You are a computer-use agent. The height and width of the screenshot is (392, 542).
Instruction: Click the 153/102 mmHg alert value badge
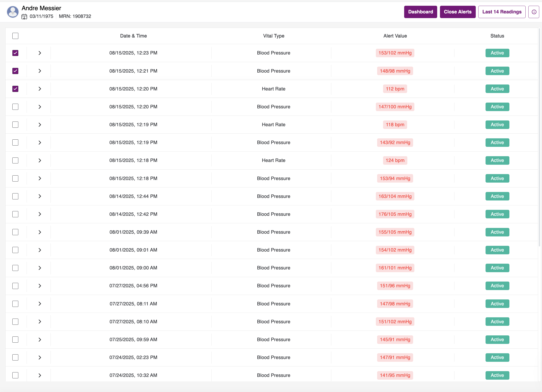pyautogui.click(x=395, y=53)
